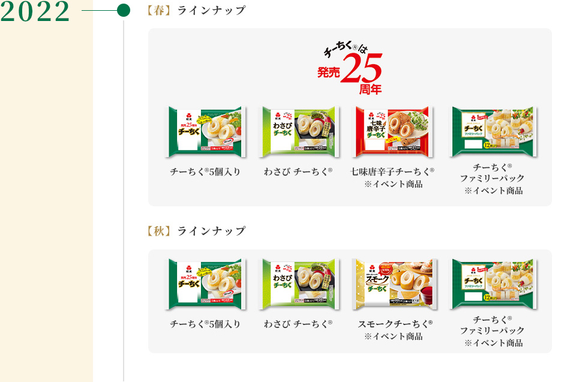Open spring チーちく5個入り package image

point(205,131)
